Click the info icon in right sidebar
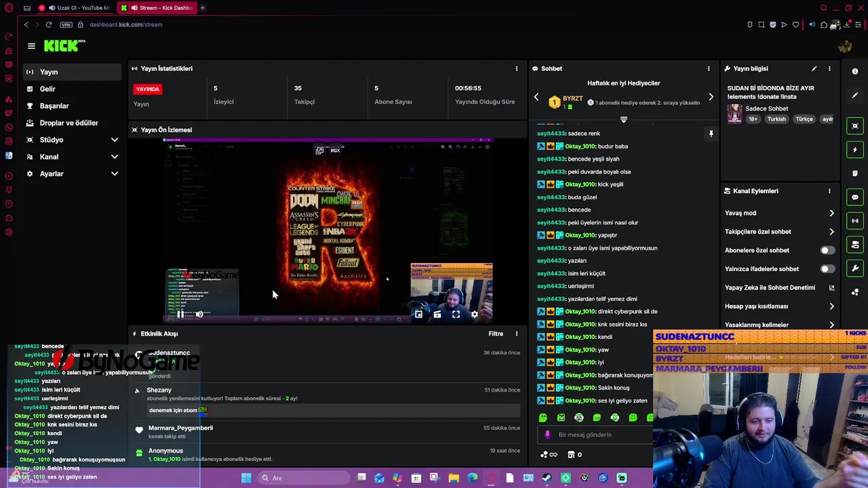Screen dimensions: 868x488 pos(855,71)
